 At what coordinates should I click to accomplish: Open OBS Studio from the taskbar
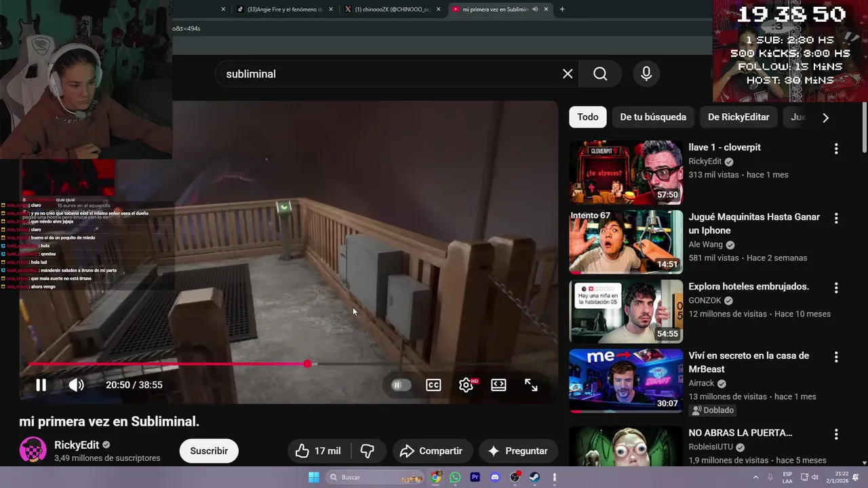coord(515,477)
